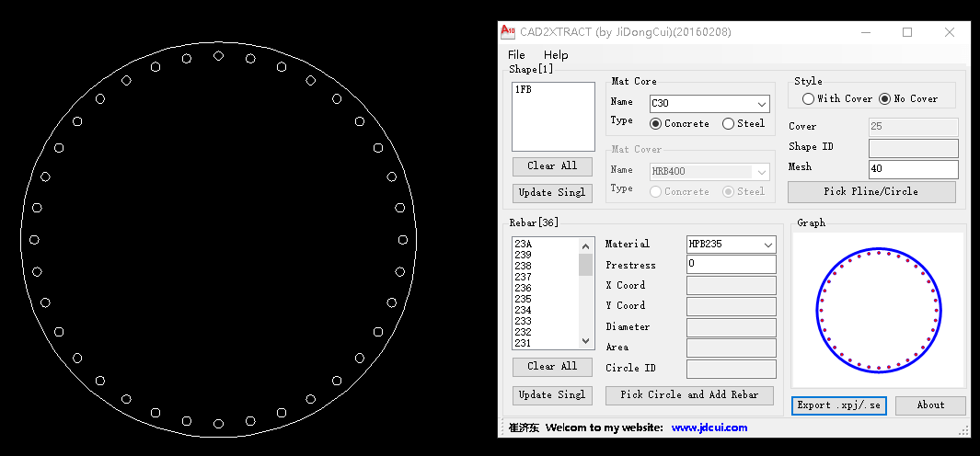Click the Export .xpj/.se button
The image size is (980, 456).
pos(838,405)
